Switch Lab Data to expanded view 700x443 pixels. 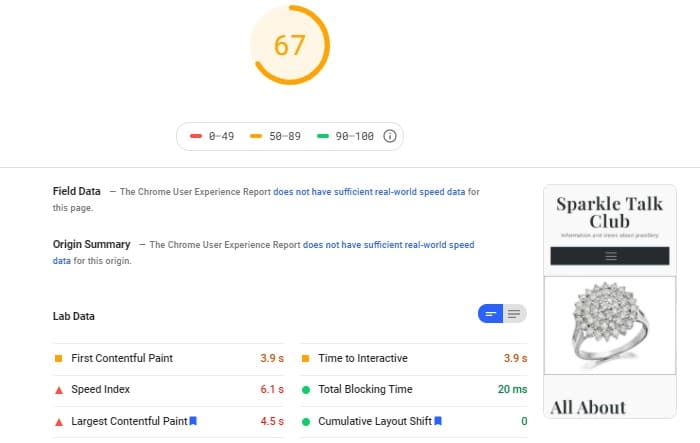(x=514, y=313)
